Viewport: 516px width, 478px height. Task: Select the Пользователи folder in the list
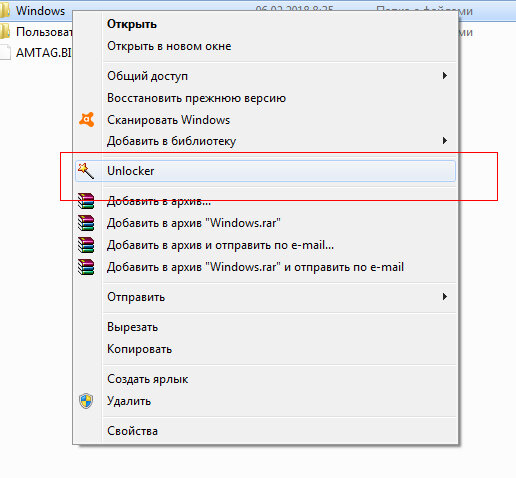[x=36, y=32]
